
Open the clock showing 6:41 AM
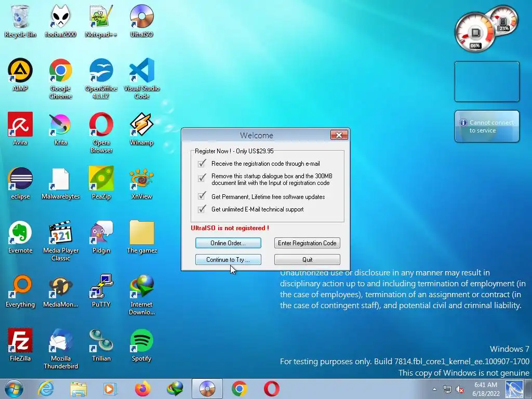pyautogui.click(x=486, y=389)
